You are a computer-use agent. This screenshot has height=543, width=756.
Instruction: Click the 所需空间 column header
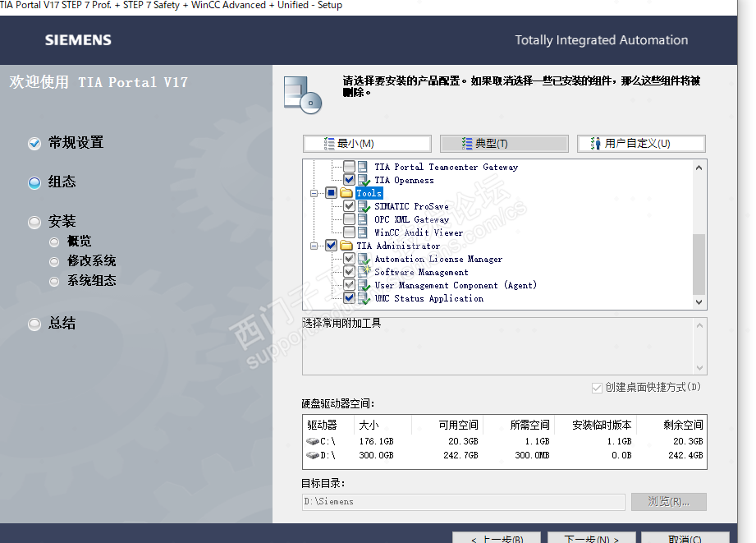519,426
